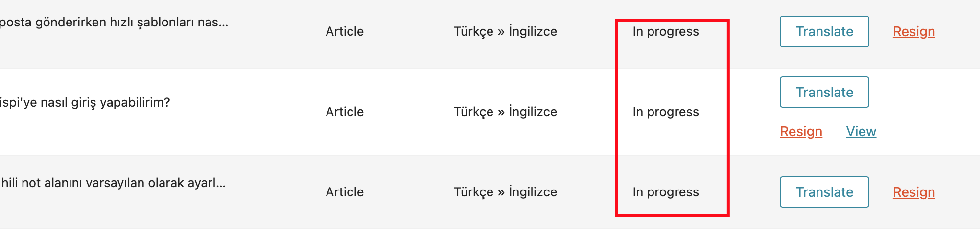Open the View link beside Resign

tap(861, 131)
